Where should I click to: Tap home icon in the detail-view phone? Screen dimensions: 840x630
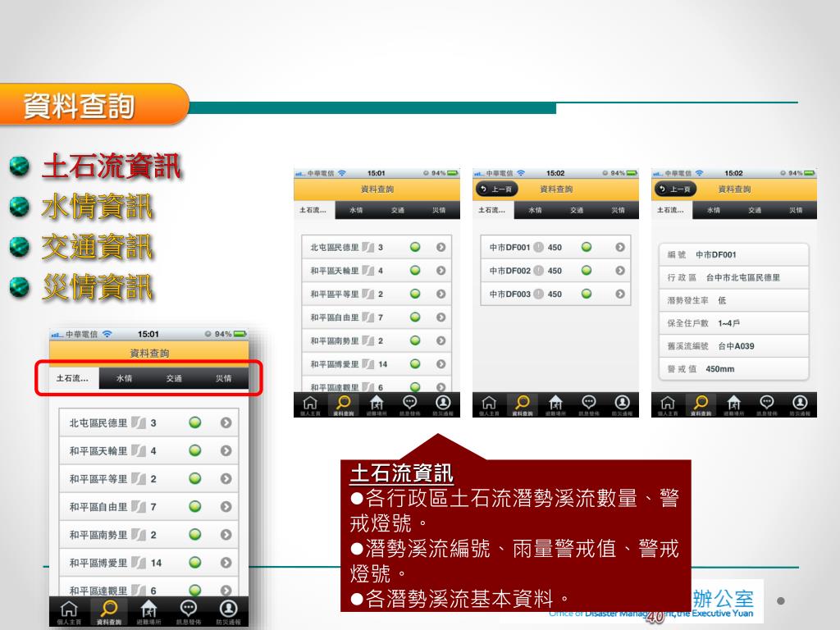coord(668,404)
